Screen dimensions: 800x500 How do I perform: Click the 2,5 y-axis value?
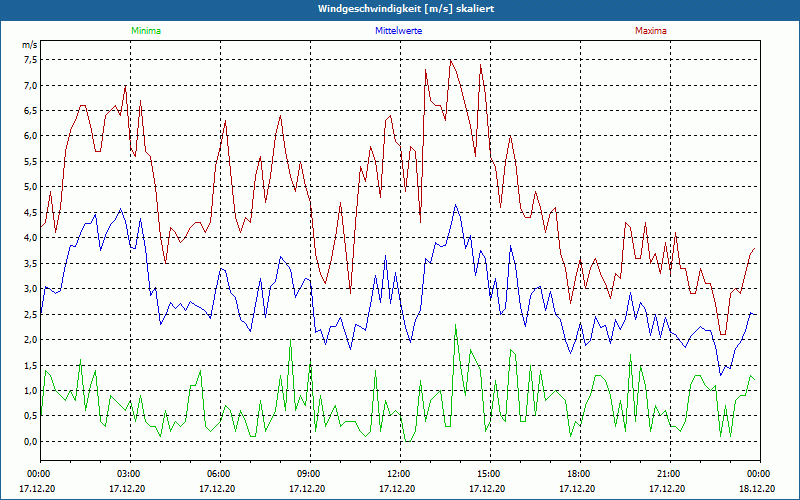click(31, 314)
